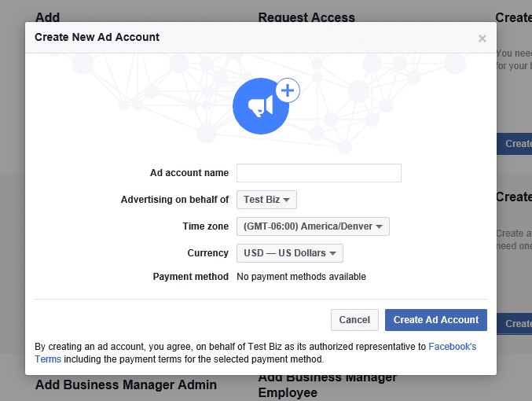Select Add Business Manager Admin heading

click(126, 385)
